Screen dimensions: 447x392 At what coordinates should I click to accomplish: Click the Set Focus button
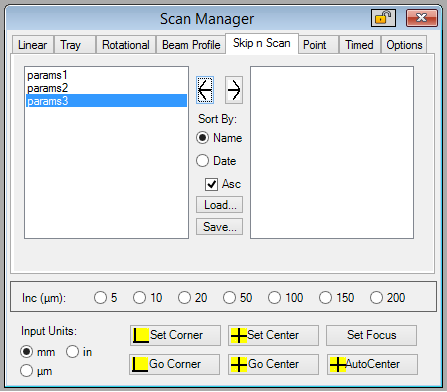click(x=371, y=335)
